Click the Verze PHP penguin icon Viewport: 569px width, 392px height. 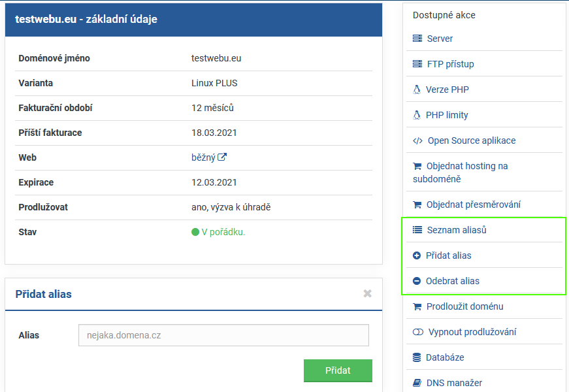[x=417, y=90]
